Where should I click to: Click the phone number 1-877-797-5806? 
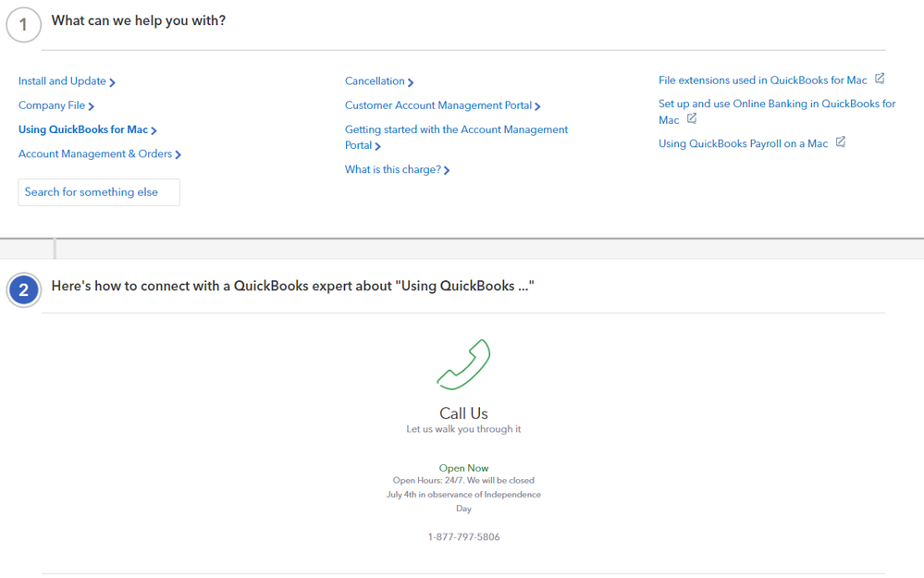[463, 536]
